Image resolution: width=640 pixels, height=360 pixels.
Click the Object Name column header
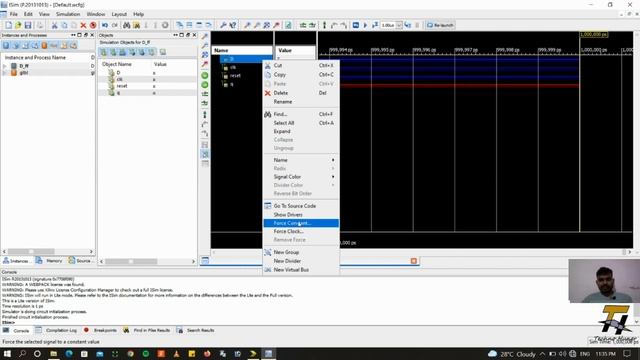(x=117, y=64)
